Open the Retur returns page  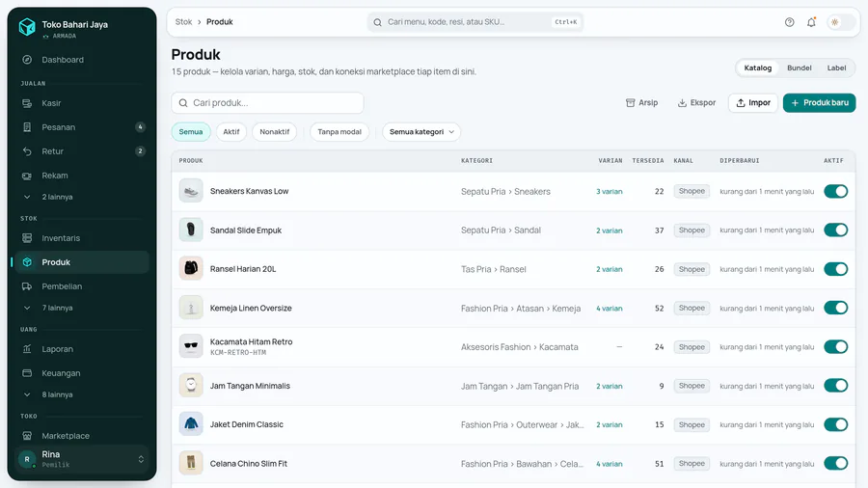(82, 151)
